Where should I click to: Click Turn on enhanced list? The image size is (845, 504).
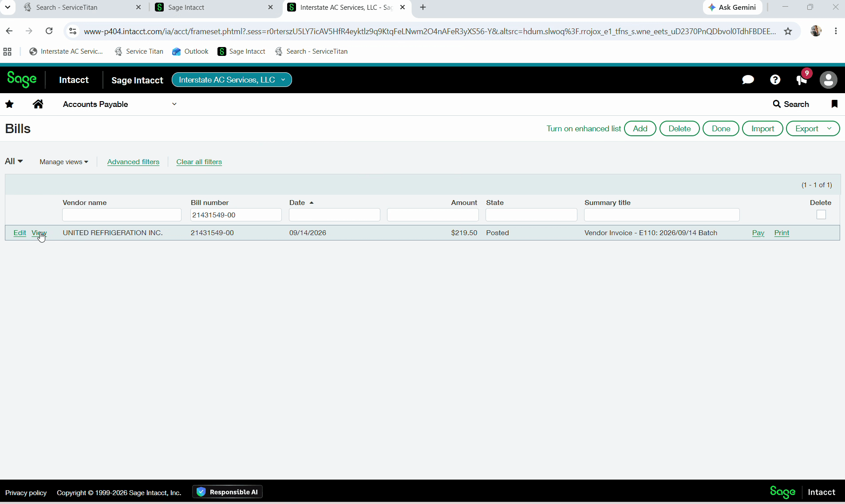584,129
